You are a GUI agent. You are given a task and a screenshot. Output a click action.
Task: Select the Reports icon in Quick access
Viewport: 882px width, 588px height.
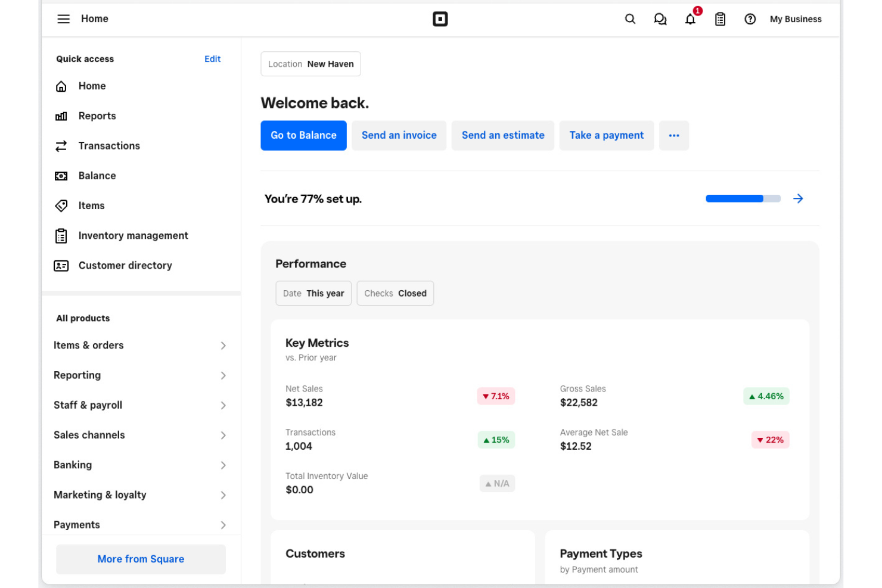point(61,116)
